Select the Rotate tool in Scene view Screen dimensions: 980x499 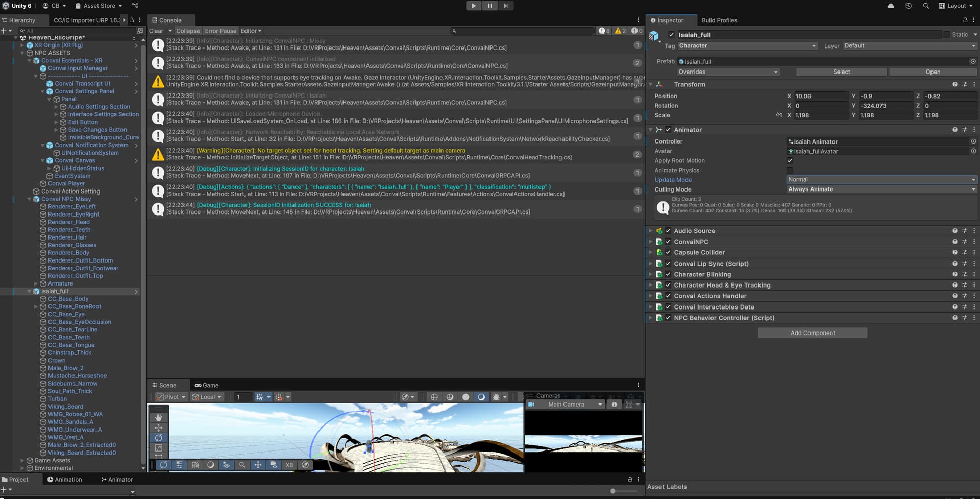(158, 438)
